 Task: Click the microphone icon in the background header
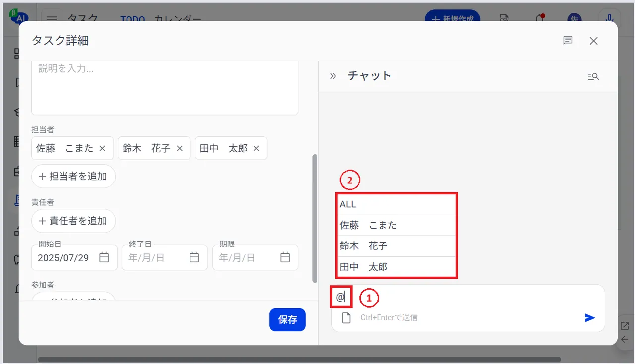click(610, 17)
